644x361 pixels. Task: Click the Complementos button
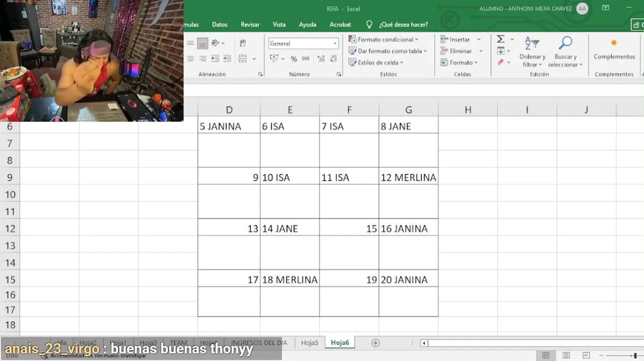pos(614,50)
